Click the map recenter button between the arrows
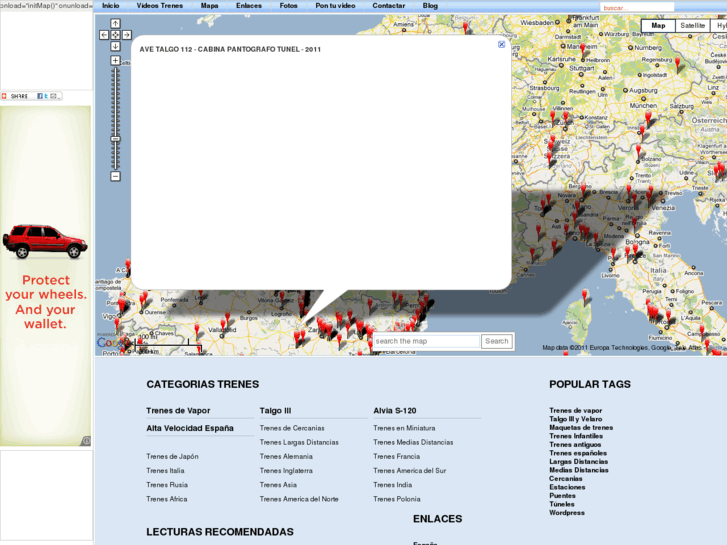 coord(115,35)
